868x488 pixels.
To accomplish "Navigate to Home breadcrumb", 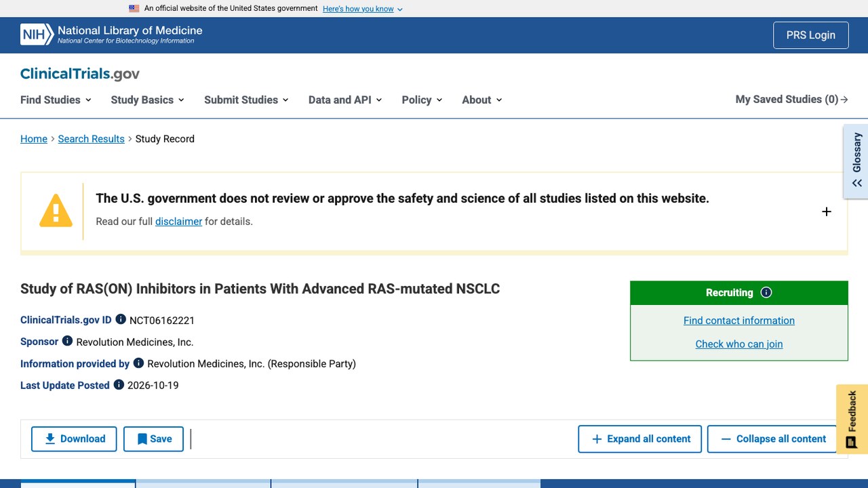I will pos(34,139).
